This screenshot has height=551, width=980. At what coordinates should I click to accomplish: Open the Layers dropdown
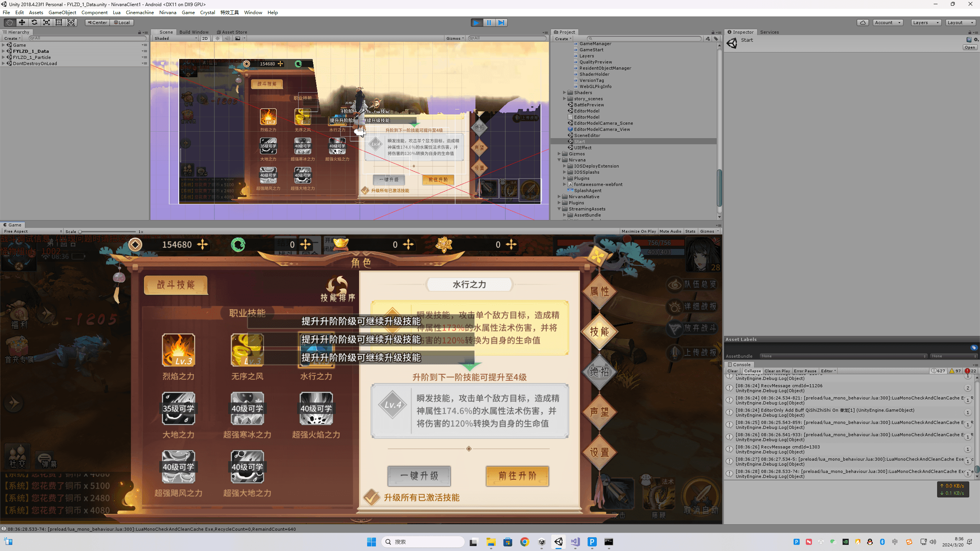click(x=926, y=23)
